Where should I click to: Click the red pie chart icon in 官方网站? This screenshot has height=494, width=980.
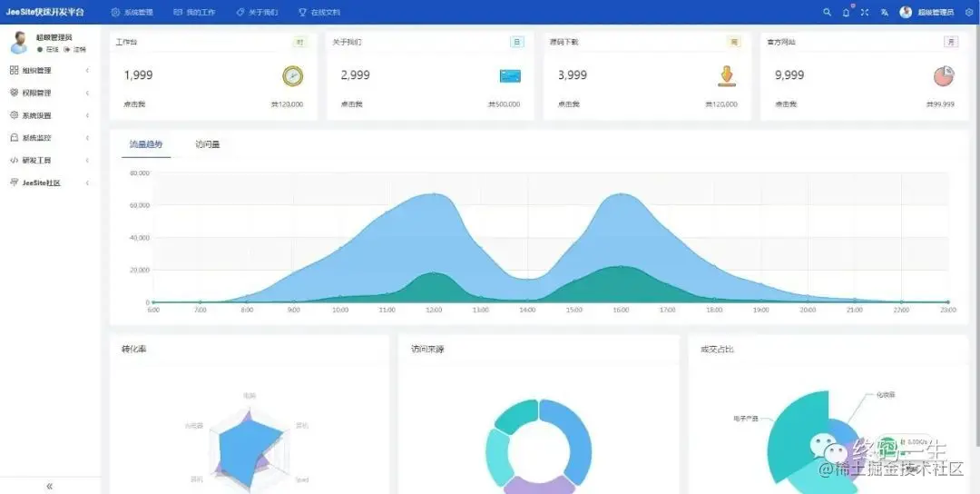(x=944, y=76)
